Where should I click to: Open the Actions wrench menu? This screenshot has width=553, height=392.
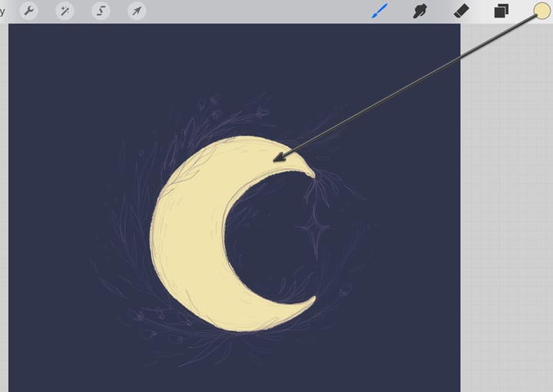click(x=28, y=11)
